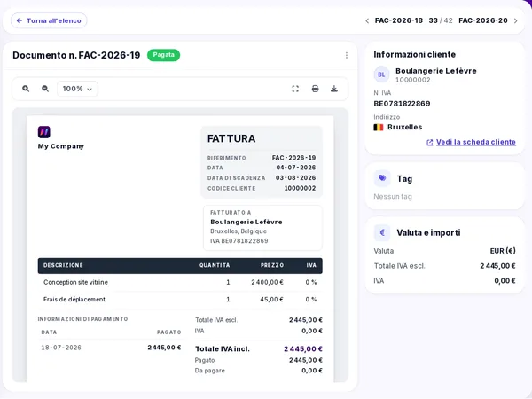Image resolution: width=532 pixels, height=399 pixels.
Task: Select the Totale IVA incl. amount
Action: pyautogui.click(x=303, y=348)
